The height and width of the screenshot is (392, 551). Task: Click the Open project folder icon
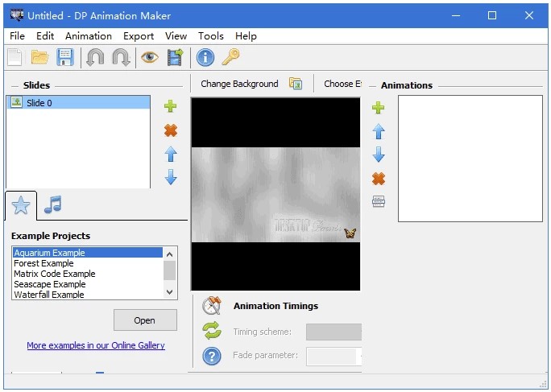tap(39, 57)
